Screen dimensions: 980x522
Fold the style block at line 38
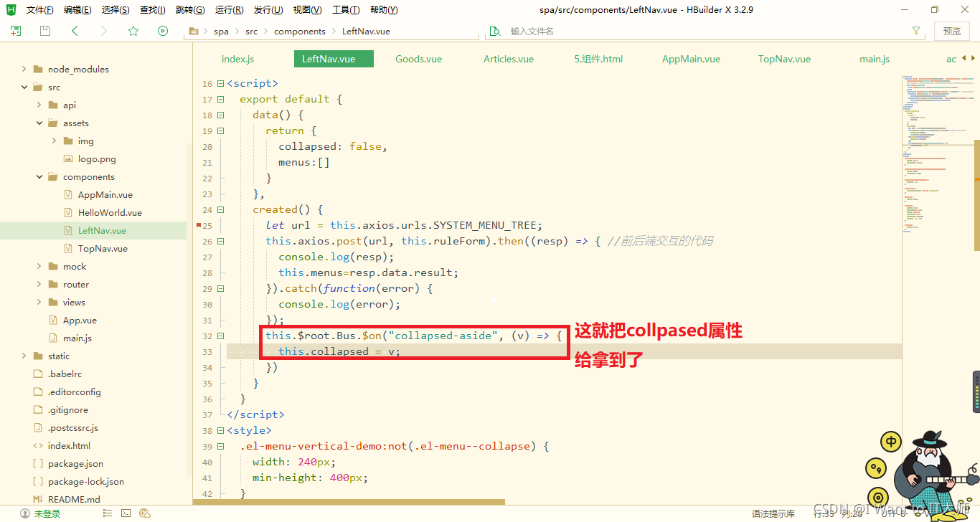pos(221,430)
